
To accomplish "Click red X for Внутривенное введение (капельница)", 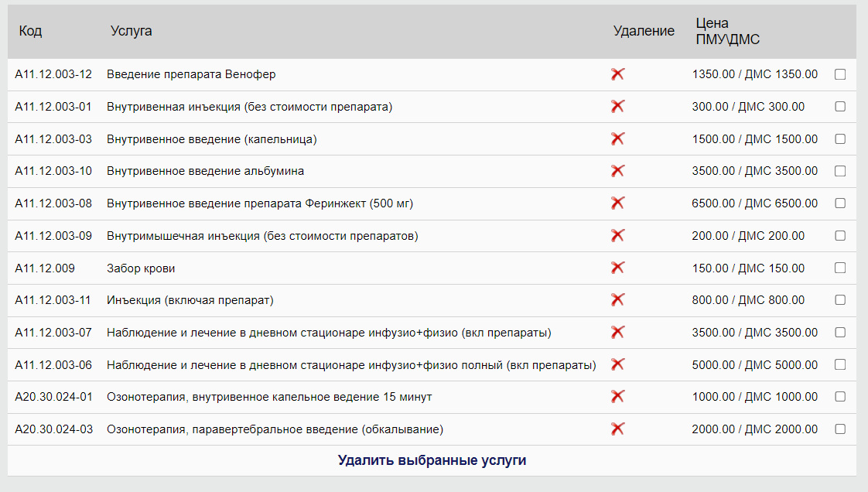I will click(x=617, y=139).
